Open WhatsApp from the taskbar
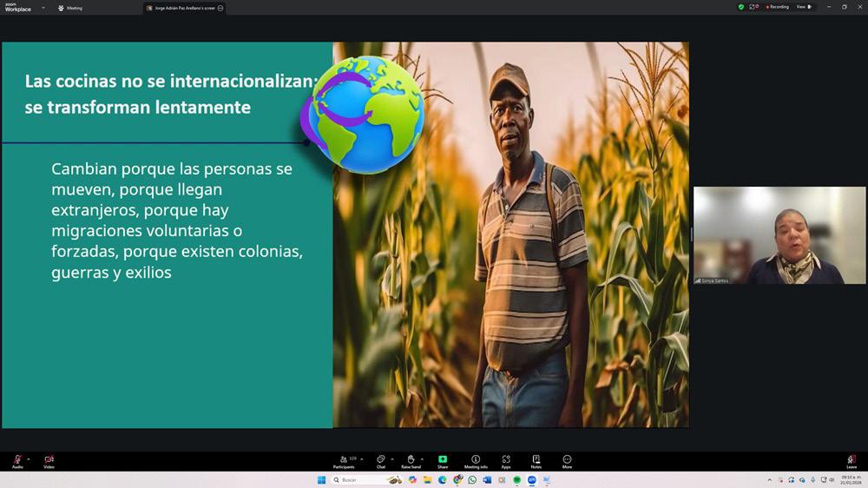Viewport: 868px width, 488px height. click(x=472, y=479)
